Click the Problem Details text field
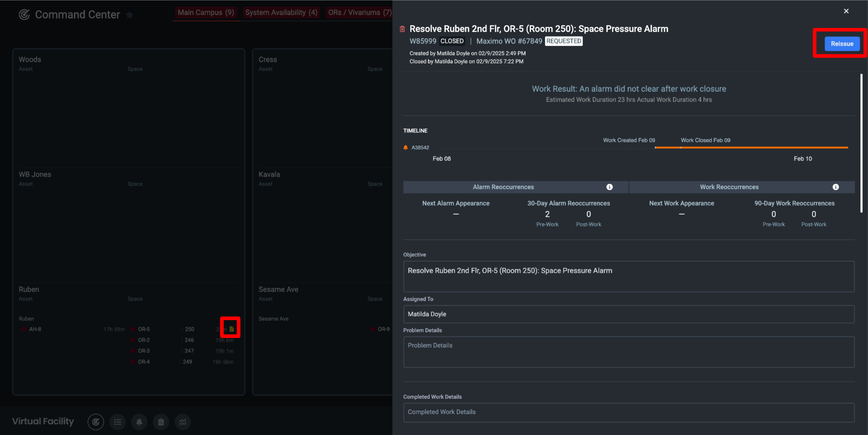The height and width of the screenshot is (435, 868). pos(628,352)
